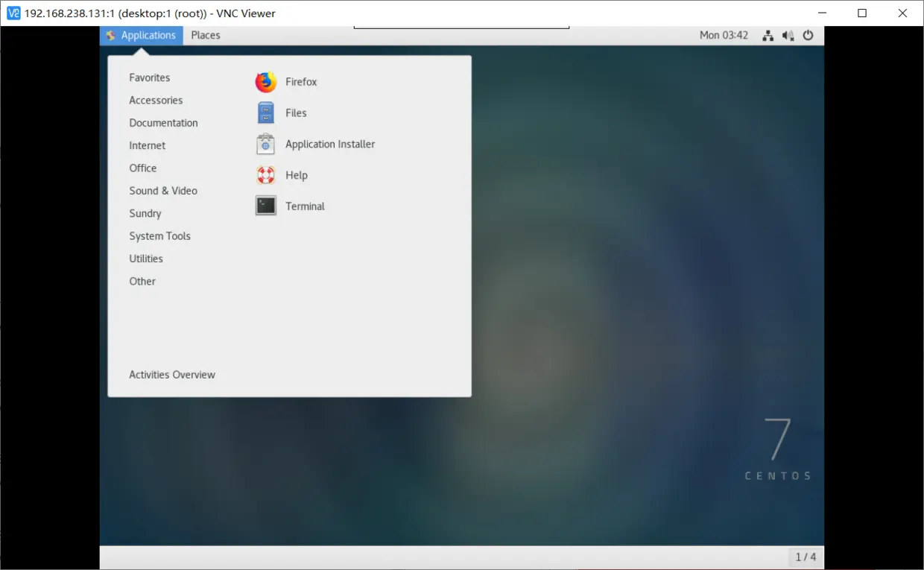Open the Applications menu

click(142, 35)
